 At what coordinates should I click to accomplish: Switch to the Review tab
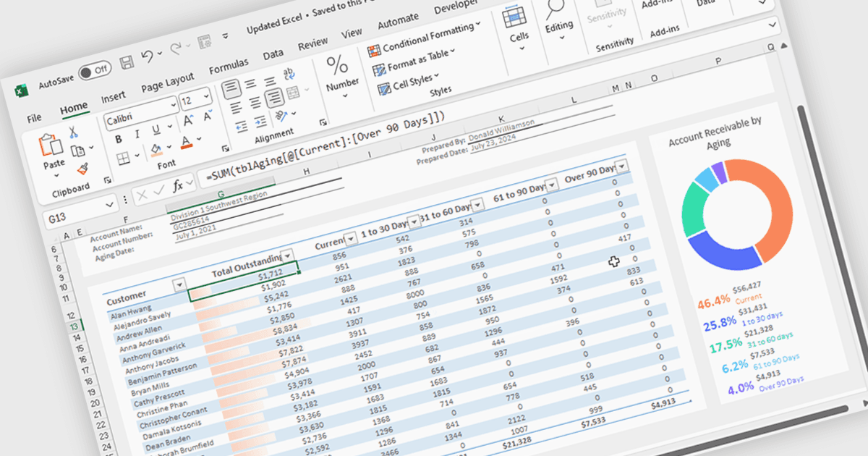tap(312, 44)
